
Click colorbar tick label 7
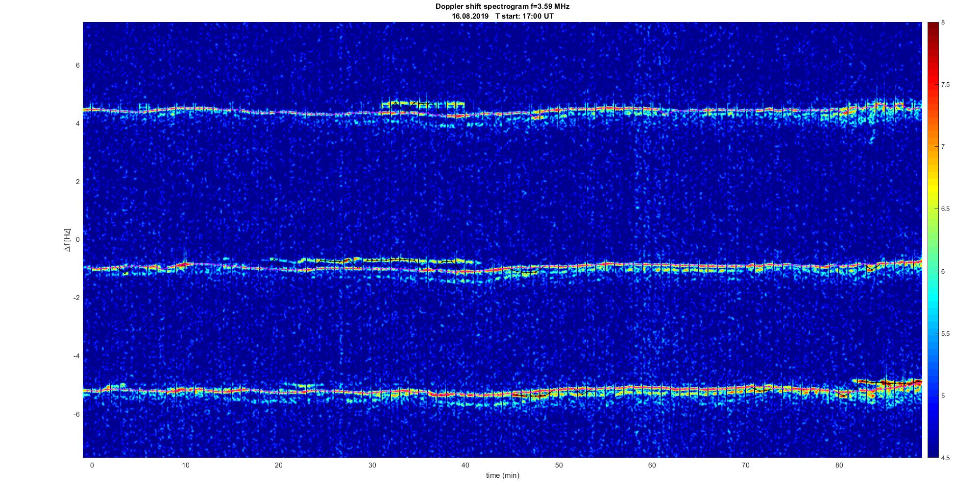click(x=943, y=147)
